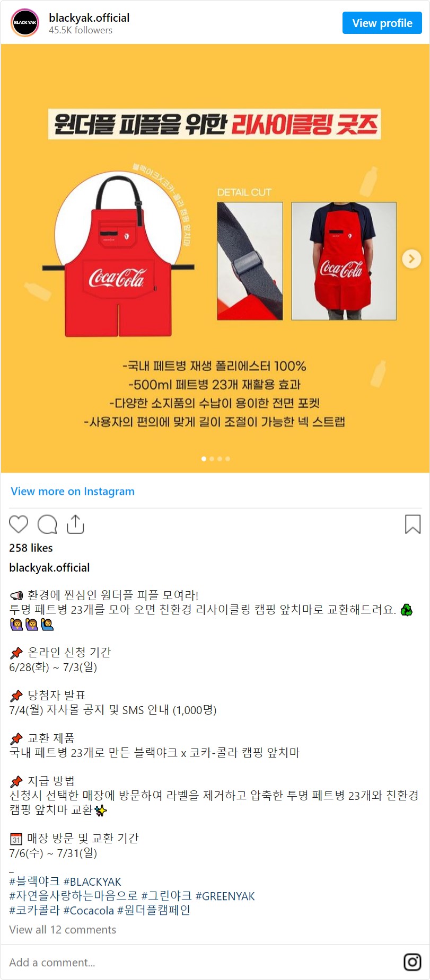
Task: Advance carousel with the next arrow
Action: [x=411, y=259]
